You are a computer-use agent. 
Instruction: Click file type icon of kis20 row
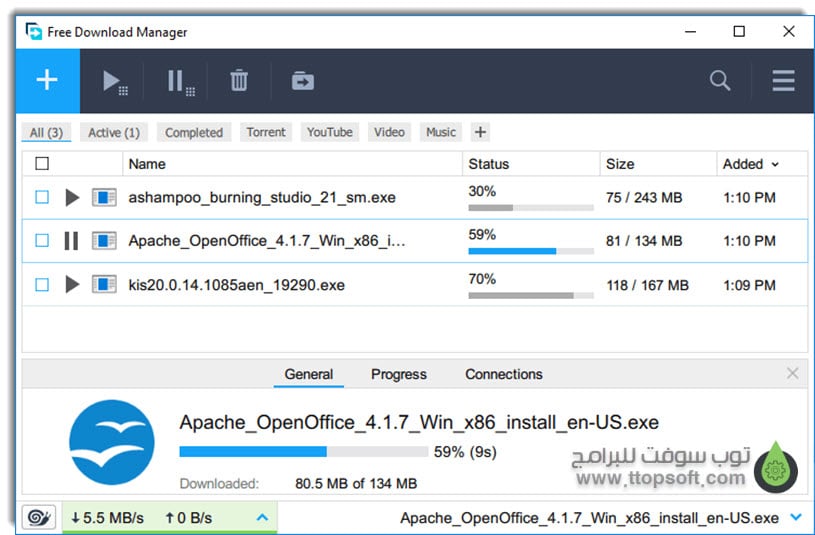(104, 284)
